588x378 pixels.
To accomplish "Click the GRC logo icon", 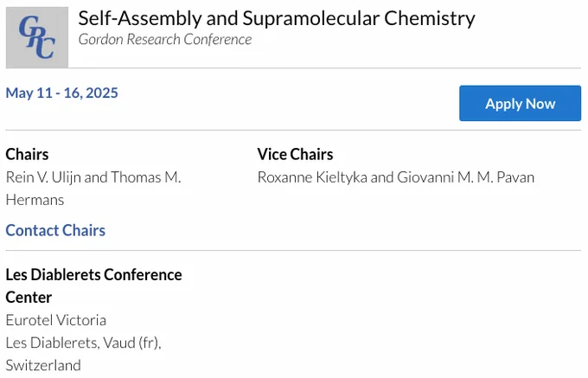I will (37, 37).
